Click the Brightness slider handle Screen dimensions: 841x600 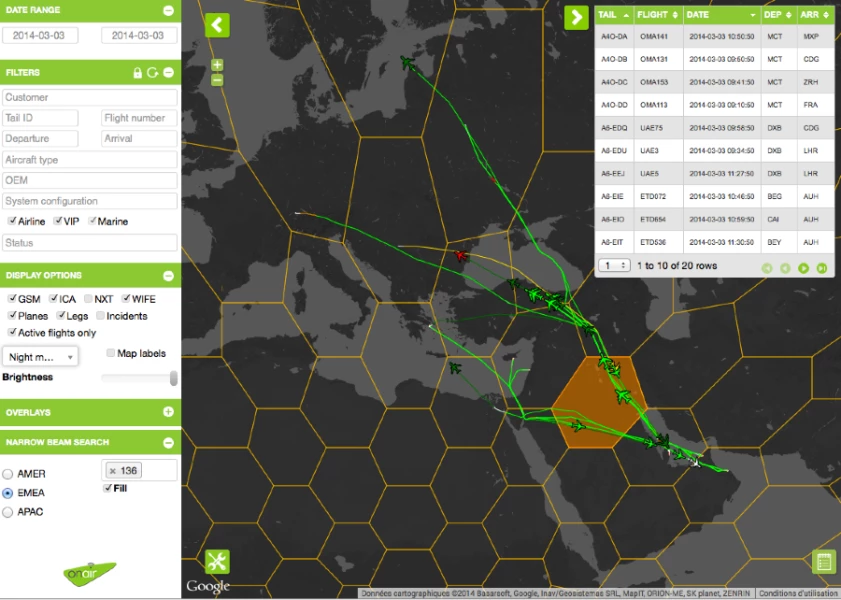174,378
